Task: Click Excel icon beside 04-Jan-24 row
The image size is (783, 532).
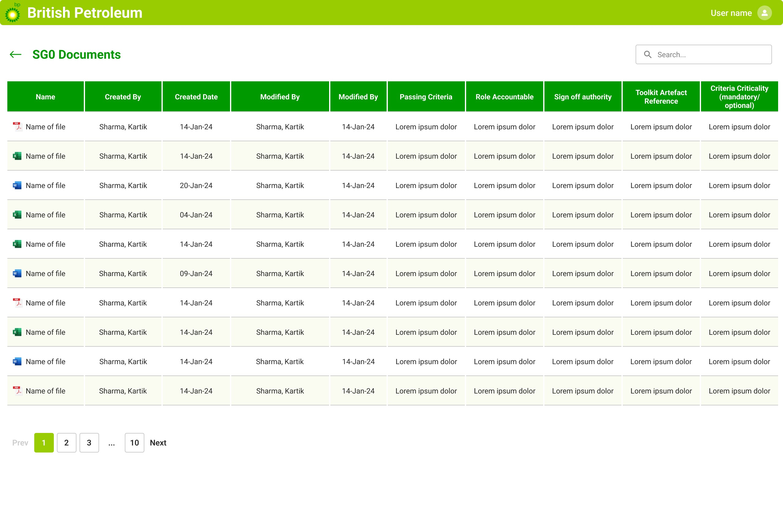Action: click(17, 215)
